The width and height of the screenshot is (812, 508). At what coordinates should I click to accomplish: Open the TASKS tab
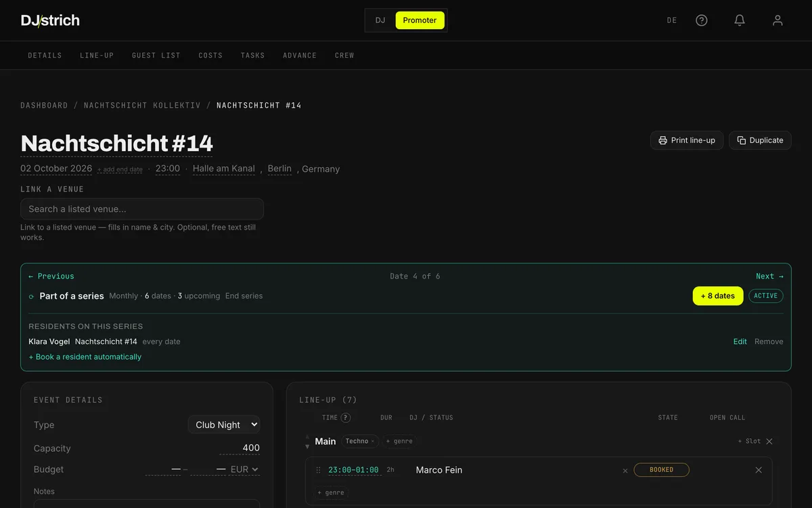pyautogui.click(x=252, y=56)
